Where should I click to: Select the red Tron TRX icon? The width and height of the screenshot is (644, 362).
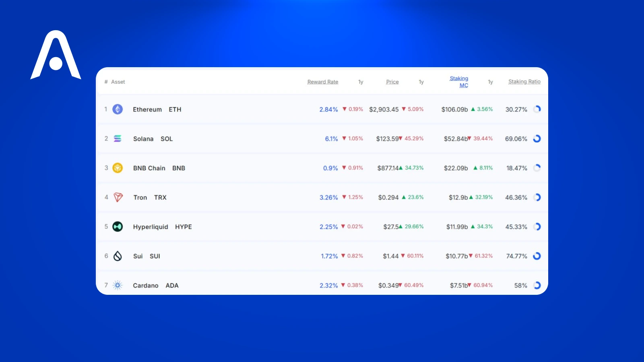[117, 197]
